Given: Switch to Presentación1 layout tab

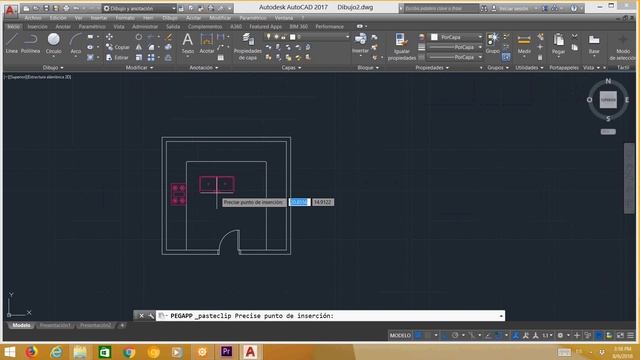Looking at the screenshot, I should pos(55,325).
